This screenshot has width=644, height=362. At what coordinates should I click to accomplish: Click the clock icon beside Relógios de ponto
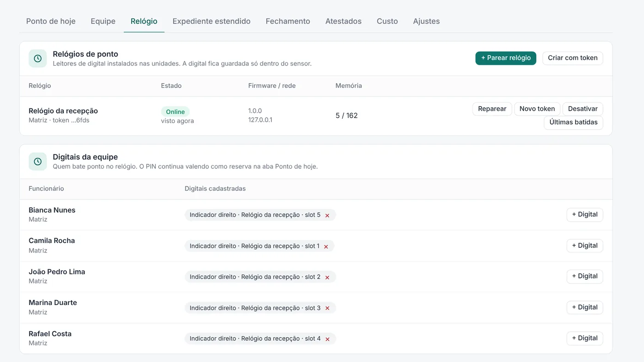[x=38, y=58]
